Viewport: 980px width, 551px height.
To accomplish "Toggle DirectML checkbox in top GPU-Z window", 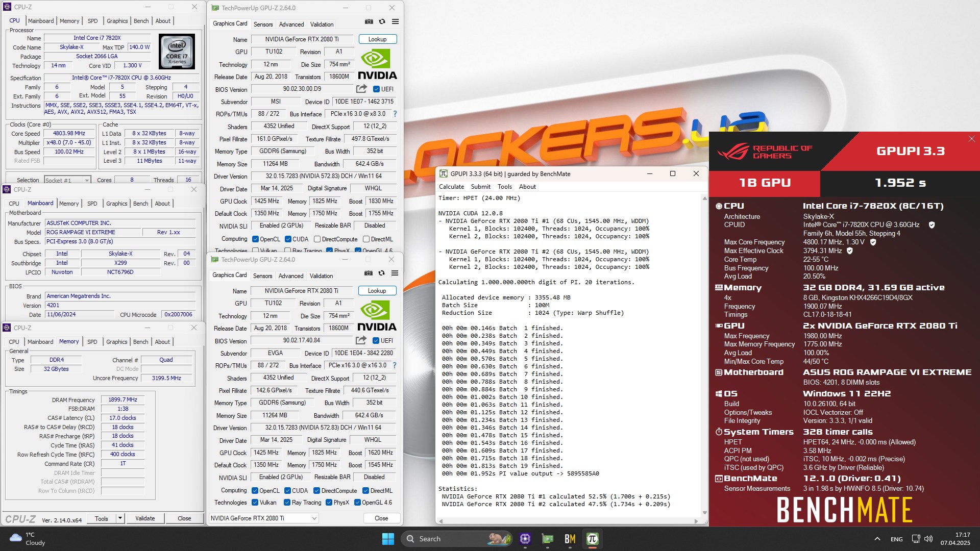I will click(x=366, y=239).
